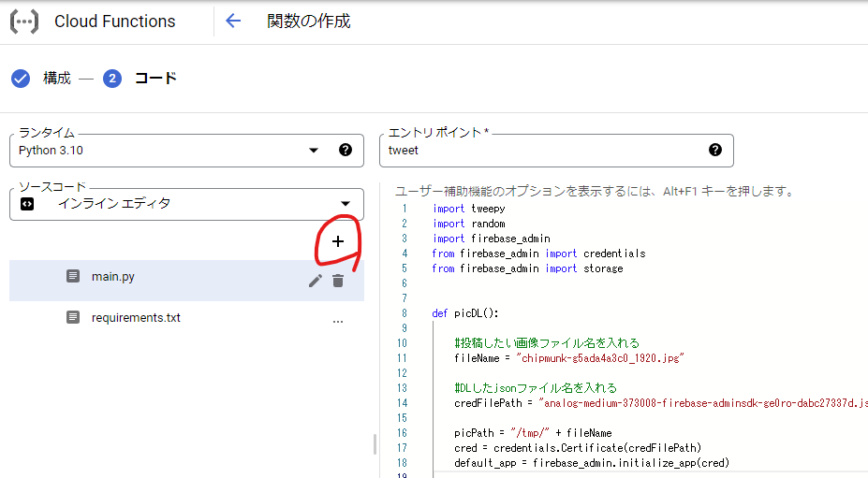Click the credFilePath assignment code line
This screenshot has width=868, height=478.
tap(661, 403)
